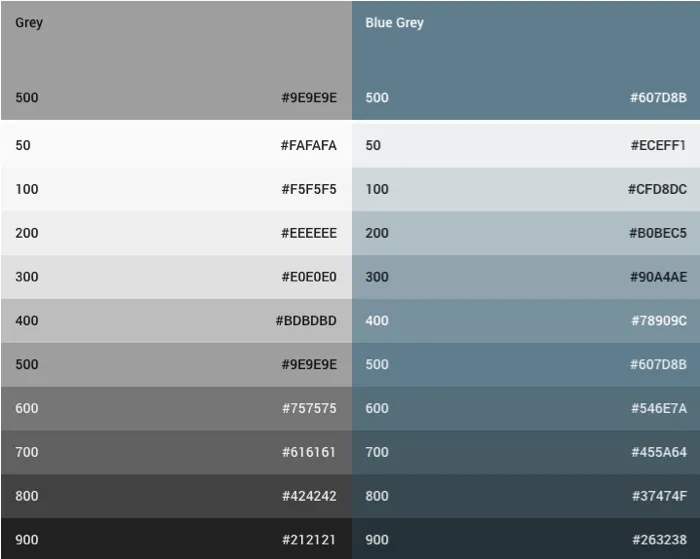Click the hex code #ECEFF1

tap(658, 146)
